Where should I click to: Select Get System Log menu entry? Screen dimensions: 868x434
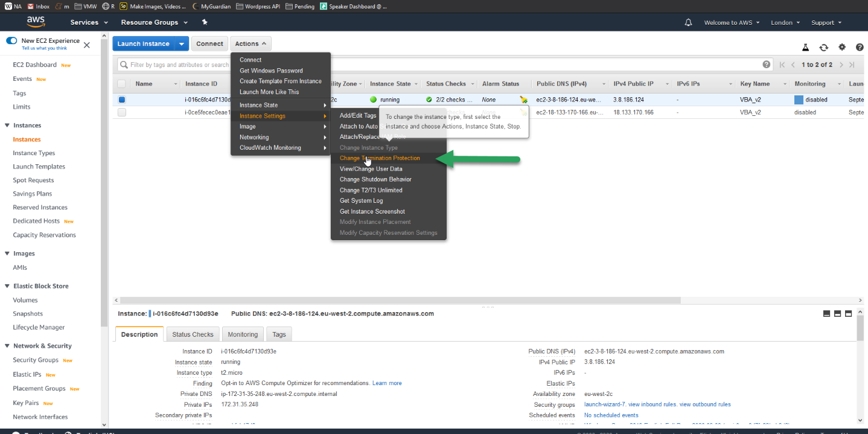point(361,200)
